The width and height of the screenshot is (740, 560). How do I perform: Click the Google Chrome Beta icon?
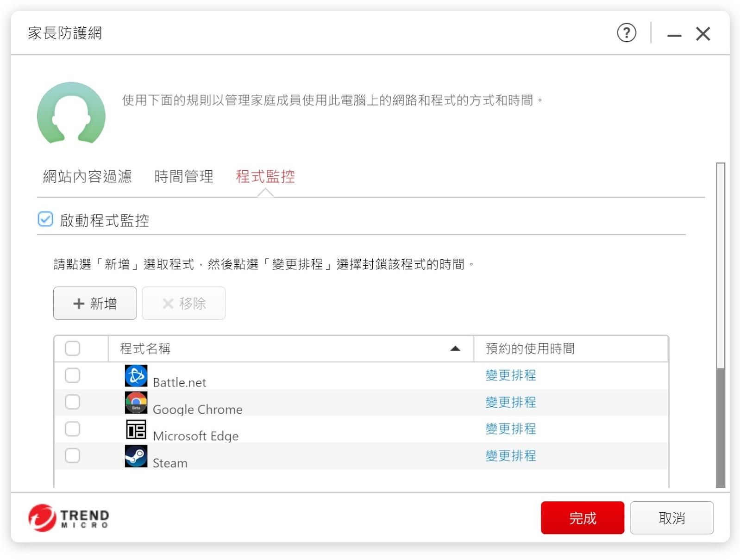136,402
